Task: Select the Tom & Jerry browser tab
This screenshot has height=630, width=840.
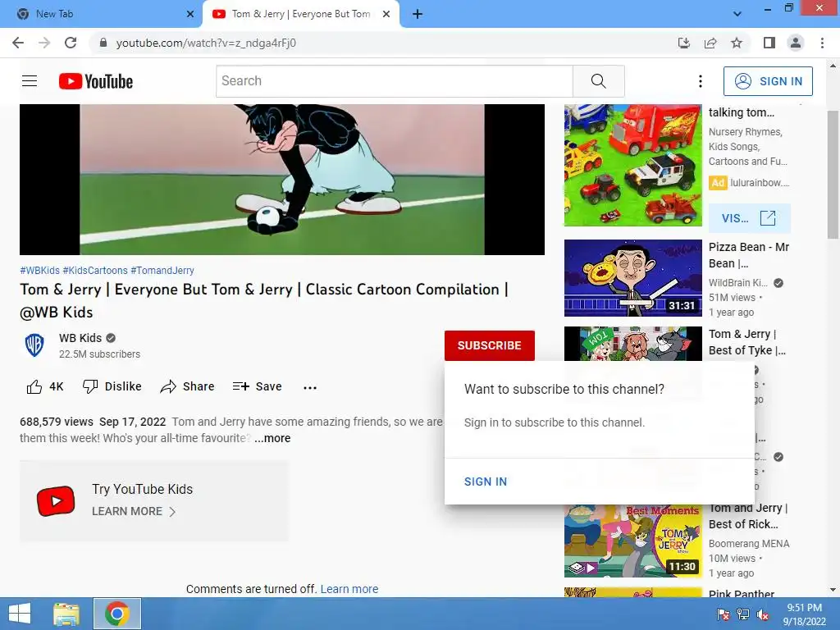Action: (300, 14)
